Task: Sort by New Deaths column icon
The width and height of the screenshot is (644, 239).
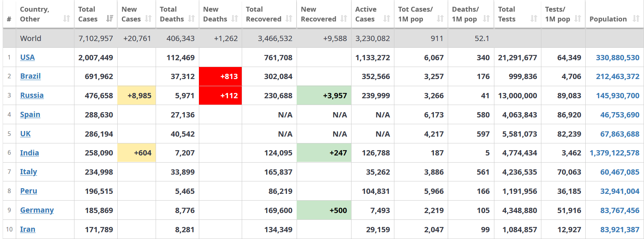Action: 235,18
